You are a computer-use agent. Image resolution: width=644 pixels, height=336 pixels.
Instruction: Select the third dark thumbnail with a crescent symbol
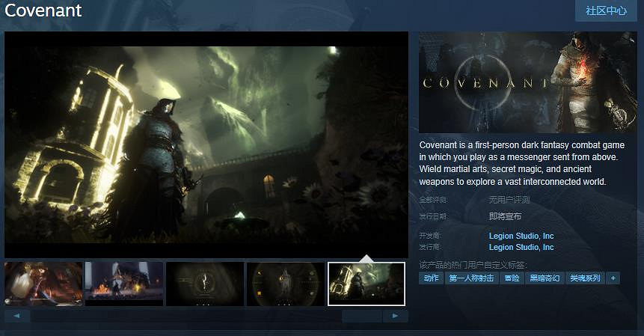pyautogui.click(x=205, y=284)
